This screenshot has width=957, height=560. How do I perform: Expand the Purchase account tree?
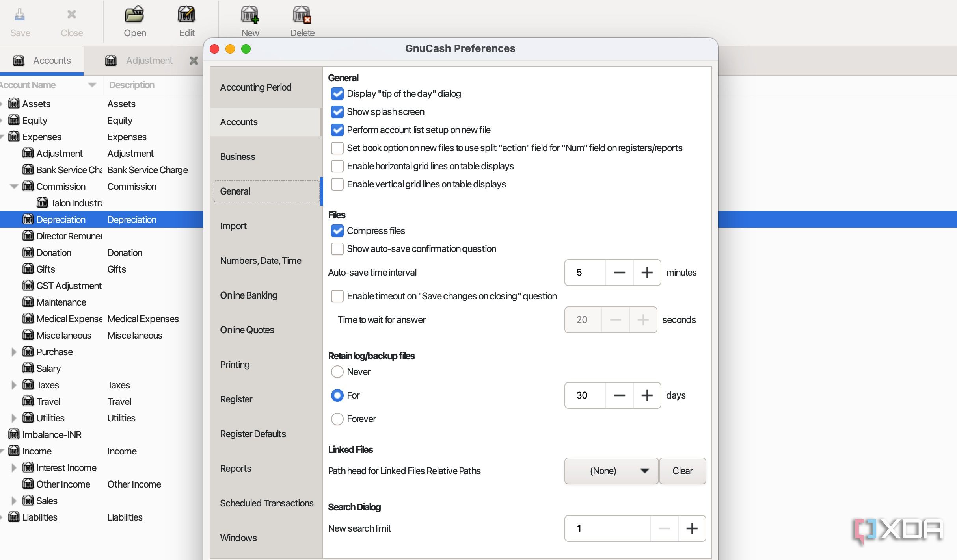(14, 352)
